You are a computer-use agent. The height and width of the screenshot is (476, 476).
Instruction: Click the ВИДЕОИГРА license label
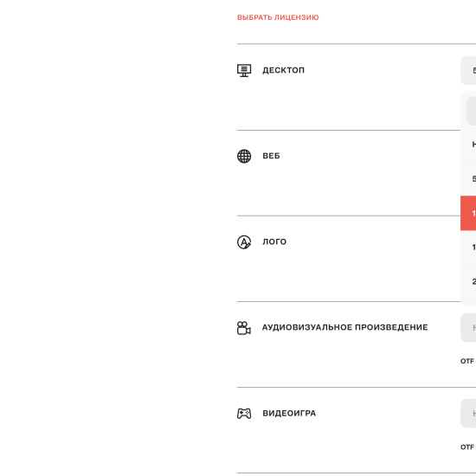click(x=289, y=414)
